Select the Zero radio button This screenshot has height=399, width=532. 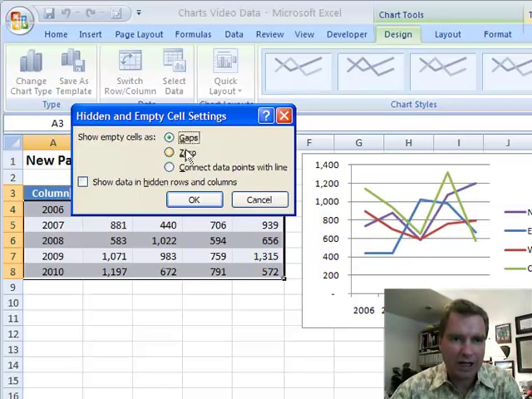point(169,152)
